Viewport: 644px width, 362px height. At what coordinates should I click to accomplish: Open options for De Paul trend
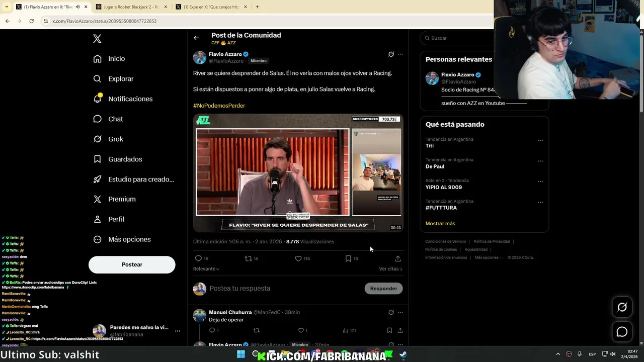coord(540,161)
